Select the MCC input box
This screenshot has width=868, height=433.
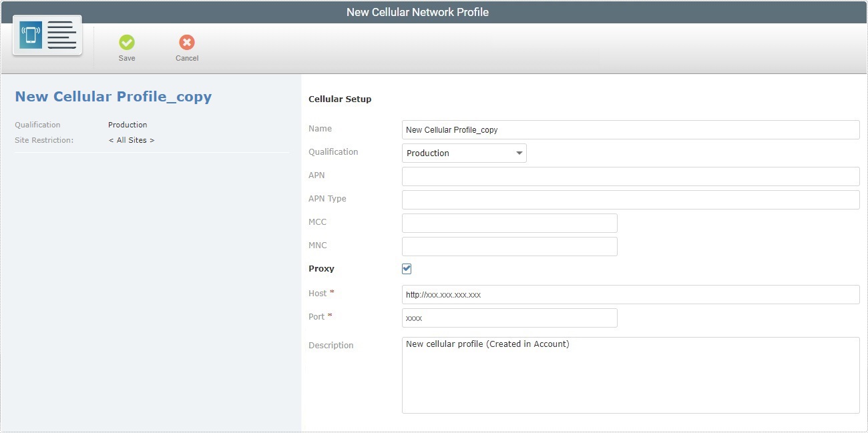(509, 223)
